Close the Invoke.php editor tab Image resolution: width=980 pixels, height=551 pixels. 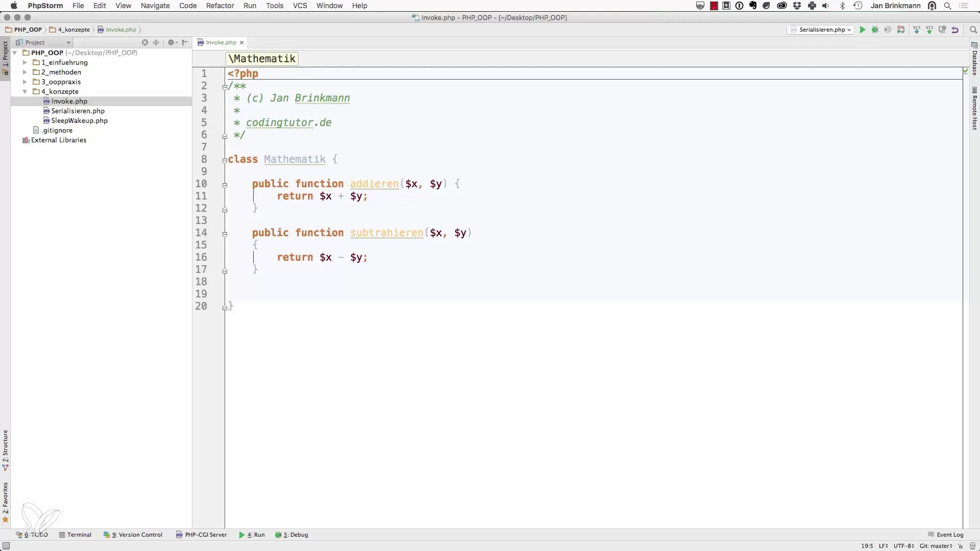tap(242, 42)
